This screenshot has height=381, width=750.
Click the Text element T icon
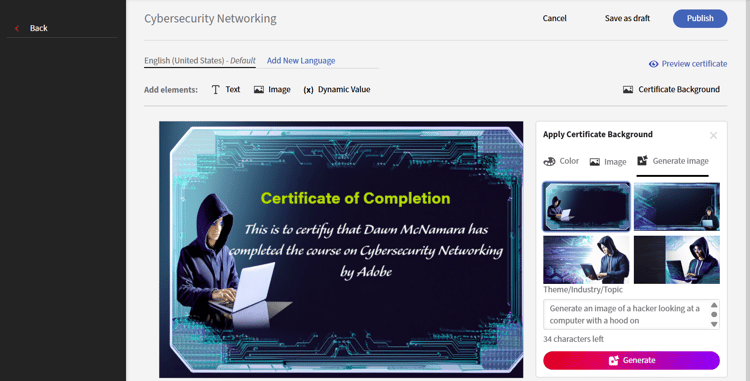pyautogui.click(x=216, y=89)
